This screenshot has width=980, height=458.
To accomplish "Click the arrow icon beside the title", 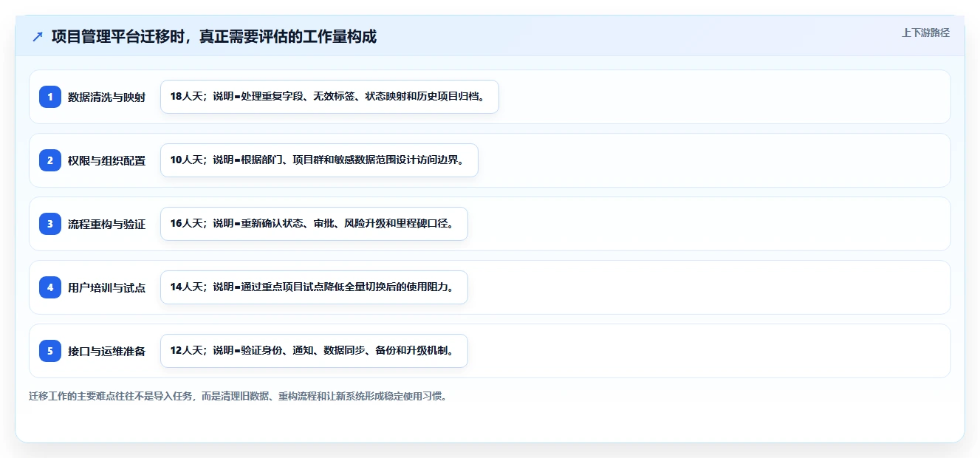I will click(x=38, y=37).
